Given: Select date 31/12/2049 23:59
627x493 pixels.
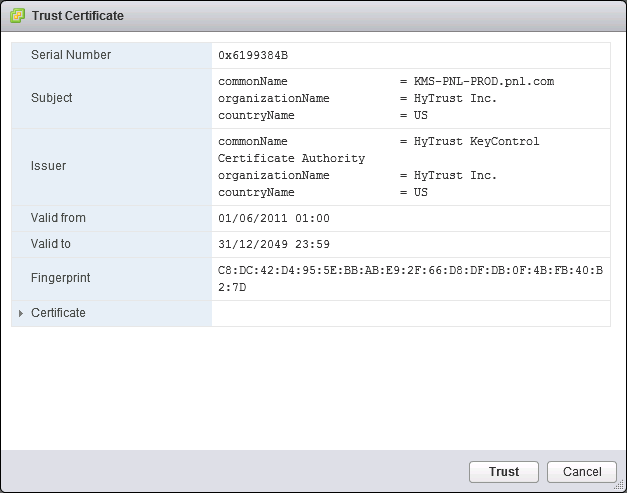Looking at the screenshot, I should [x=274, y=244].
